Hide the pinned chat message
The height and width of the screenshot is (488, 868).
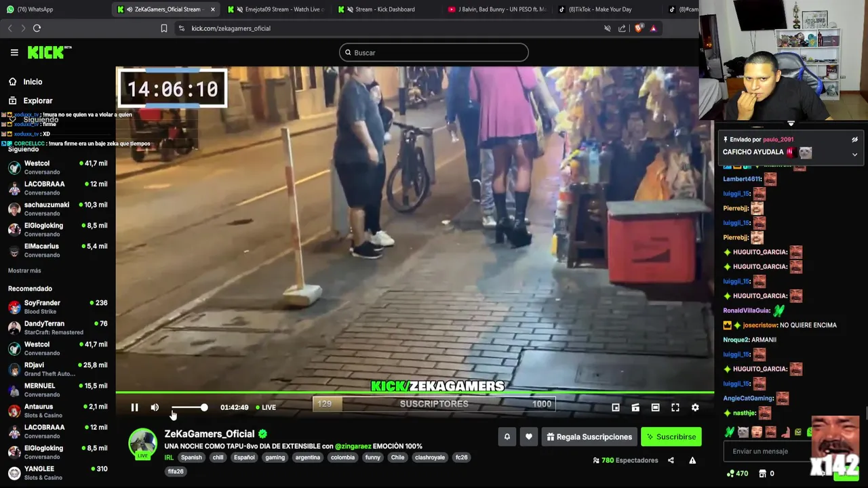pyautogui.click(x=854, y=140)
